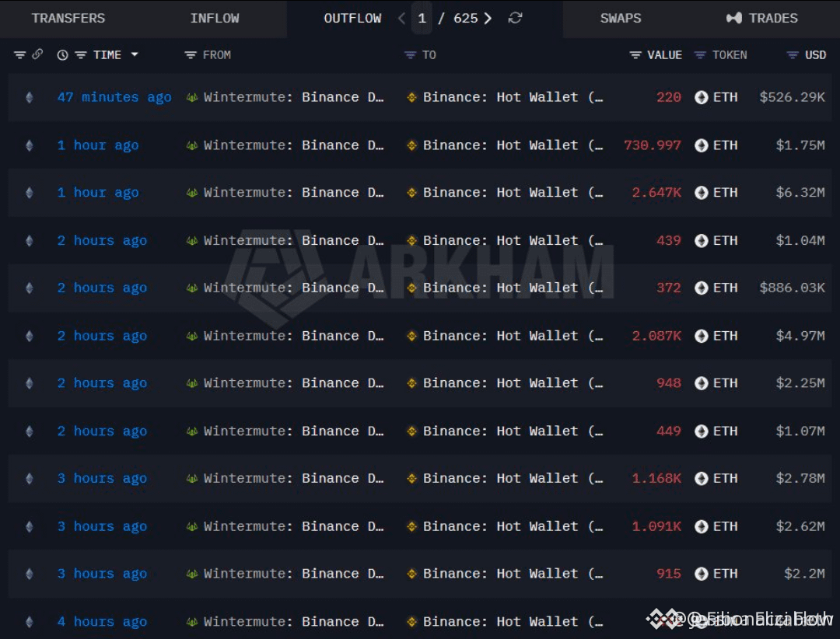Click the 2.087K value cell

pos(656,336)
